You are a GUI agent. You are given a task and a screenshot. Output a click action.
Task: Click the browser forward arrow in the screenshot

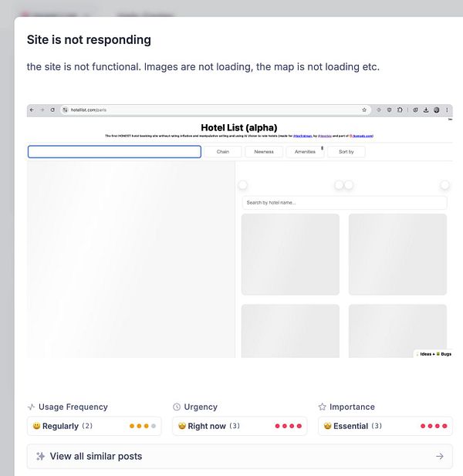[x=42, y=110]
